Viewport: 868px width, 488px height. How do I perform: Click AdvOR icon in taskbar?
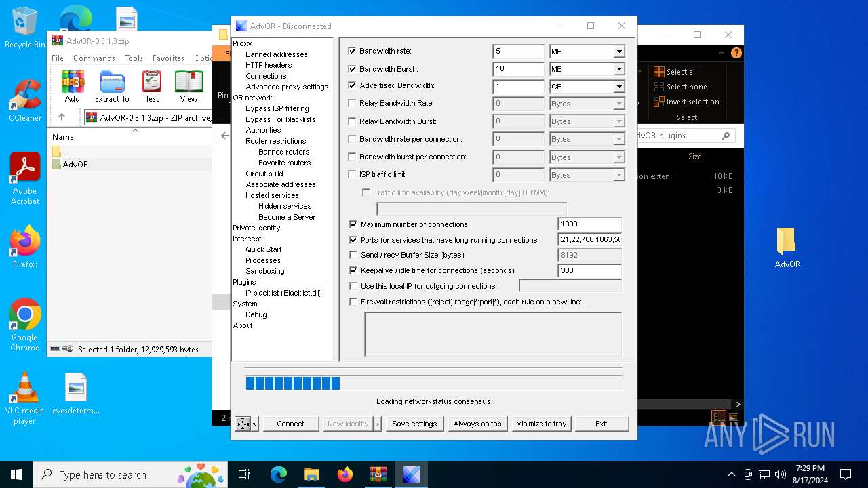[411, 474]
